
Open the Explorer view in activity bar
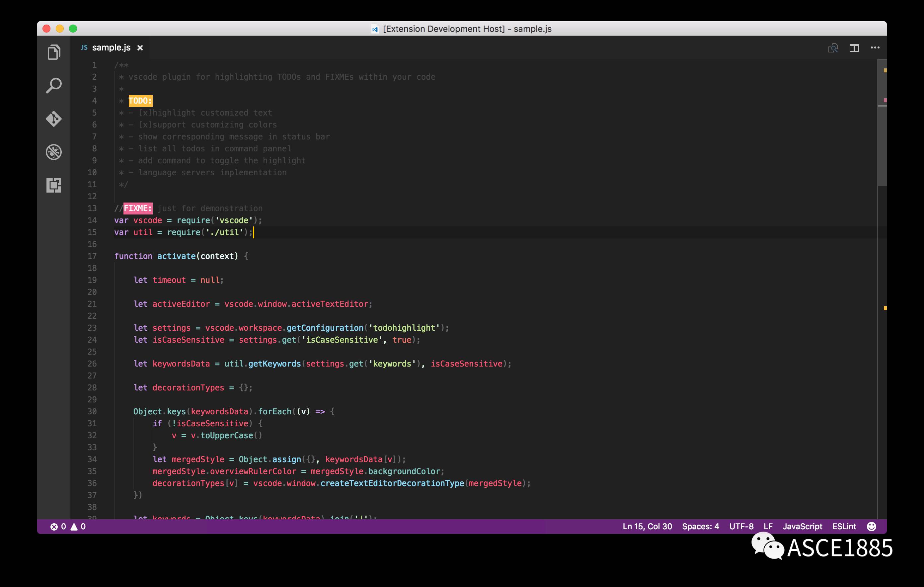[x=54, y=52]
